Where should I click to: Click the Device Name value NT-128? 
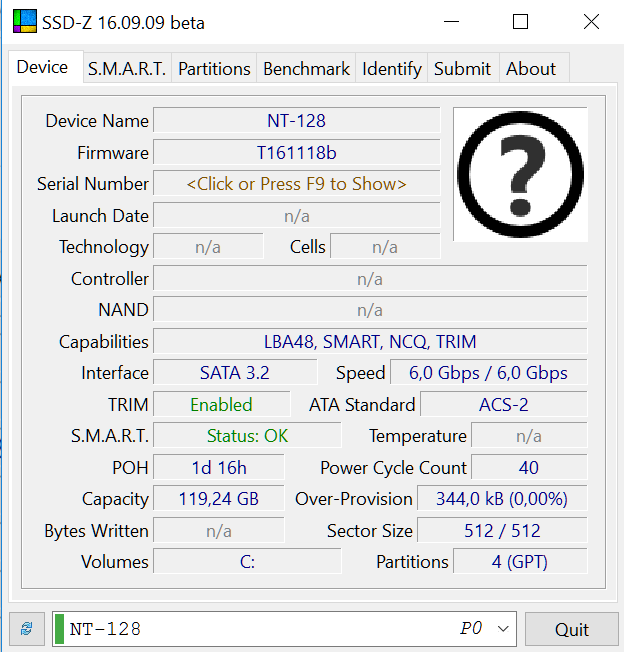(x=297, y=121)
